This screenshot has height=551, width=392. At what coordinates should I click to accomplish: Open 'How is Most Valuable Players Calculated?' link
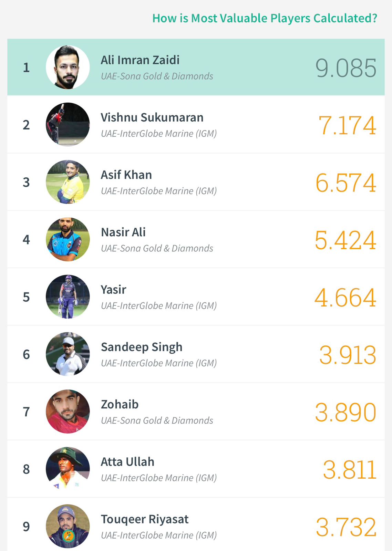click(265, 18)
